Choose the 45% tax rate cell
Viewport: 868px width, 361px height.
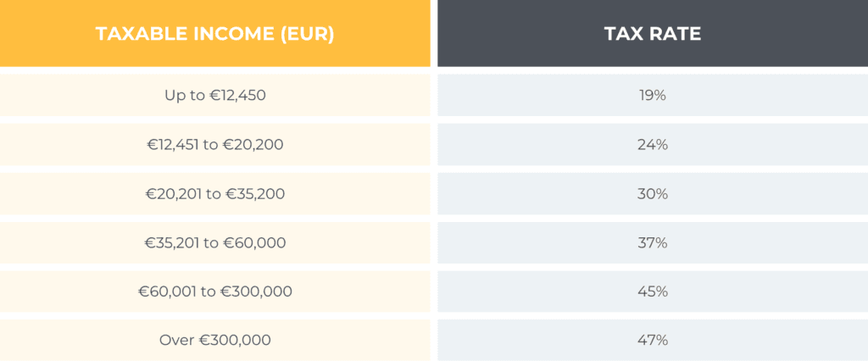click(x=652, y=292)
